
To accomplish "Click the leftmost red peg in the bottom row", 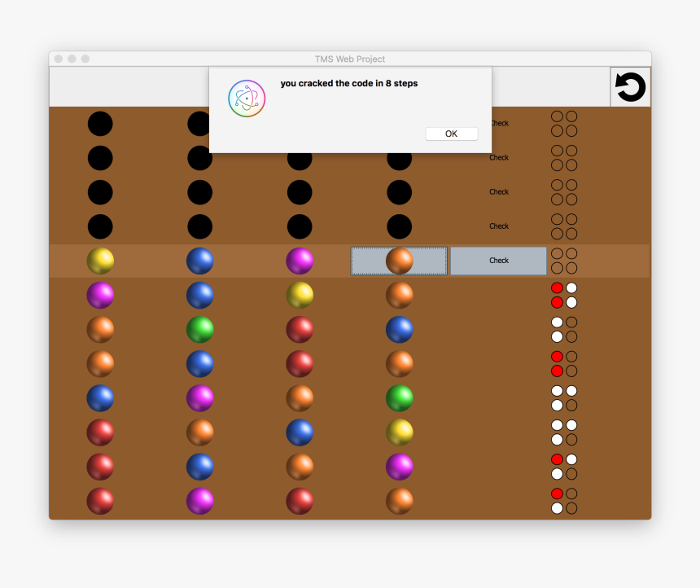I will click(x=100, y=501).
